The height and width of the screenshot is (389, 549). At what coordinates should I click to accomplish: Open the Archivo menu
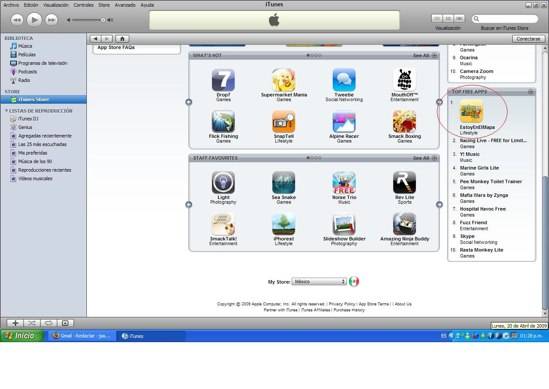pos(11,5)
